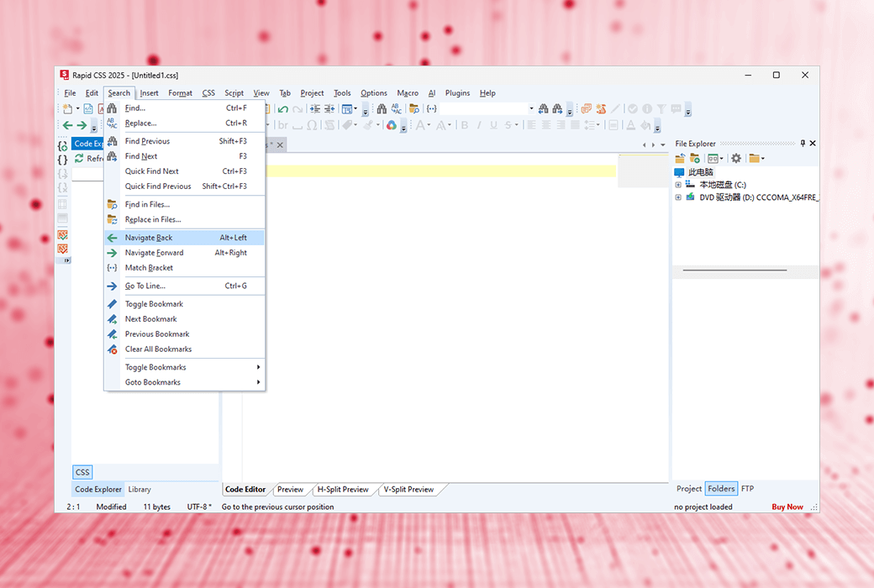Select Navigate Back menu entry
874x588 pixels.
coord(185,238)
